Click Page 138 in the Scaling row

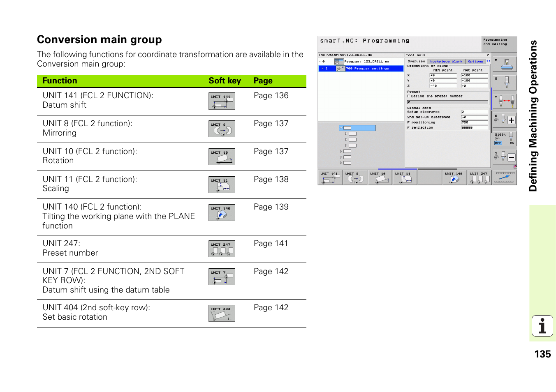[x=271, y=180]
